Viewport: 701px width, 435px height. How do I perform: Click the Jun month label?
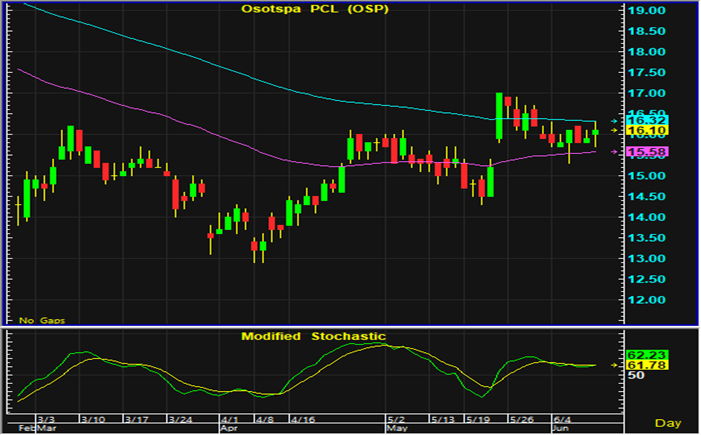pos(561,428)
